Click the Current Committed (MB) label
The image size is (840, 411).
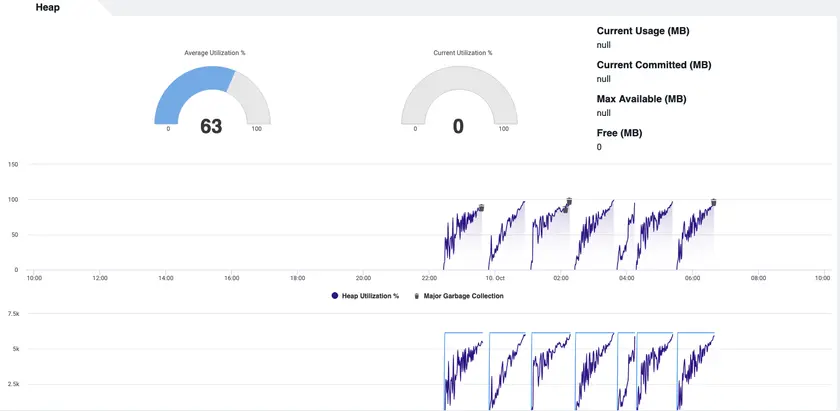[653, 65]
